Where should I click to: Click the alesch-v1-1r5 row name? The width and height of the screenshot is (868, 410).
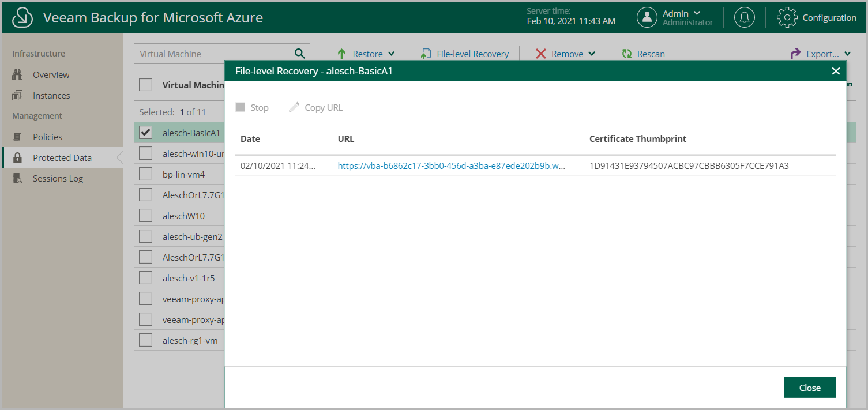tap(189, 278)
